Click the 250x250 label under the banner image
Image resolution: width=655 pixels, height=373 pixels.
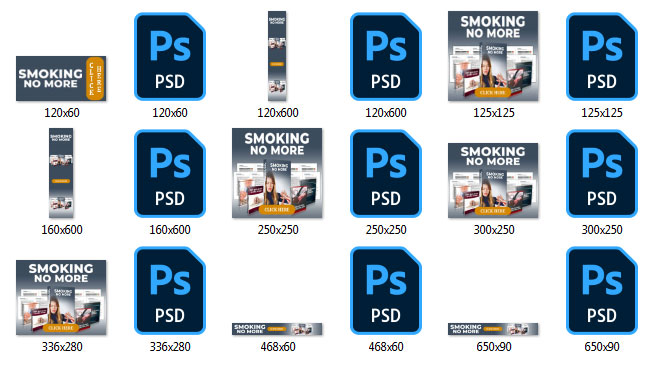tap(278, 230)
